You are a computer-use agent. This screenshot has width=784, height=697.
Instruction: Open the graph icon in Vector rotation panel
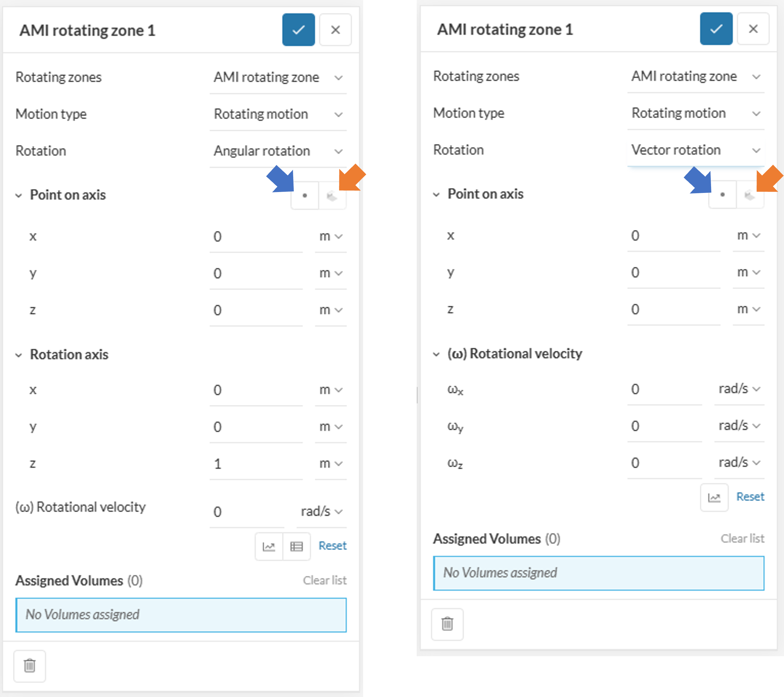[x=714, y=497]
